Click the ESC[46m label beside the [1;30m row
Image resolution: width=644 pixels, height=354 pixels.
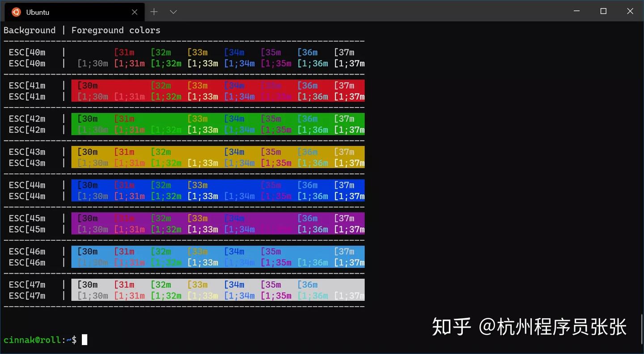coord(27,263)
